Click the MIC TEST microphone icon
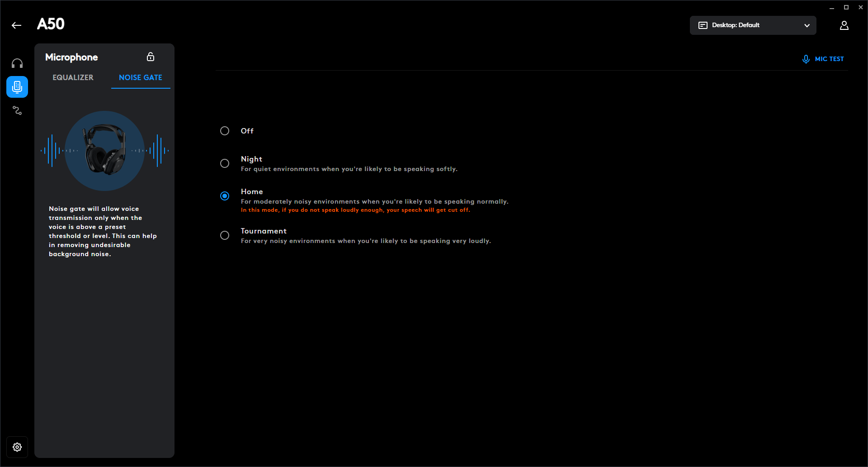This screenshot has height=467, width=868. coord(806,59)
